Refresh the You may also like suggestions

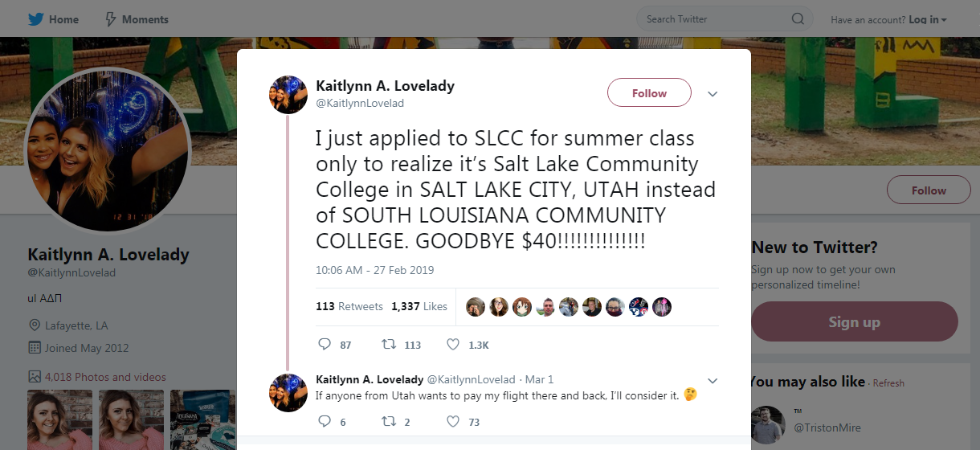(x=888, y=383)
